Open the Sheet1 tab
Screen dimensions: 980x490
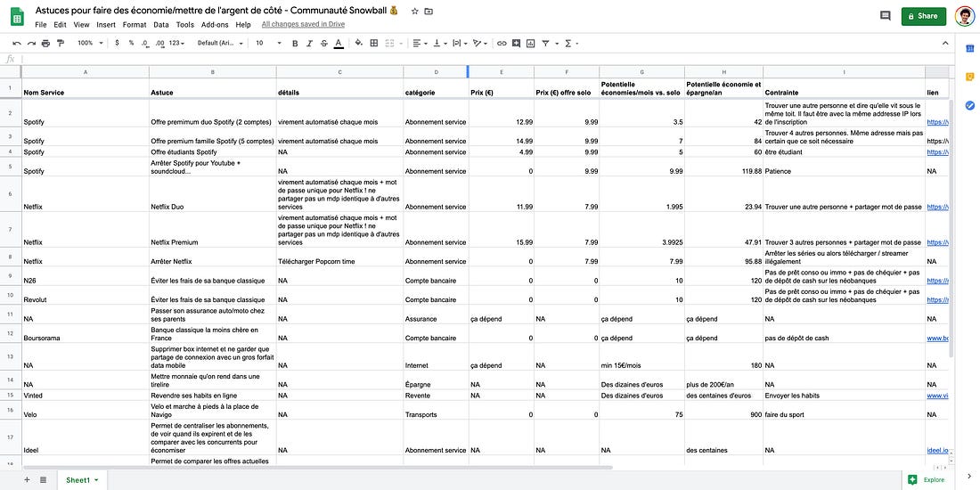click(82, 479)
